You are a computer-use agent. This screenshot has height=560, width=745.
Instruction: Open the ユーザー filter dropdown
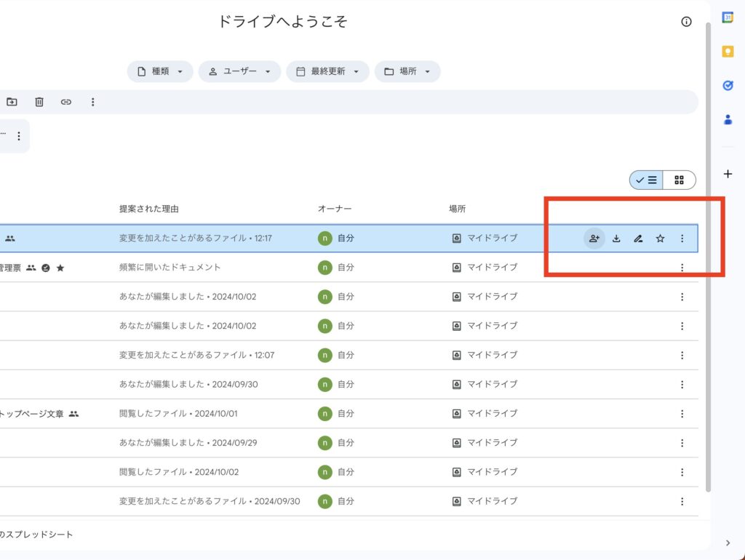tap(239, 71)
